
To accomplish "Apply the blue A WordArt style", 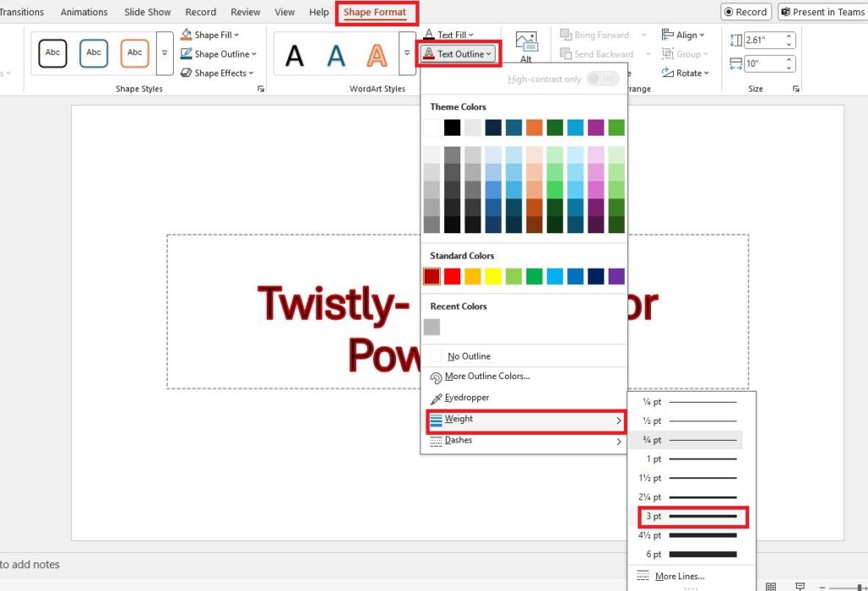I will (x=336, y=55).
